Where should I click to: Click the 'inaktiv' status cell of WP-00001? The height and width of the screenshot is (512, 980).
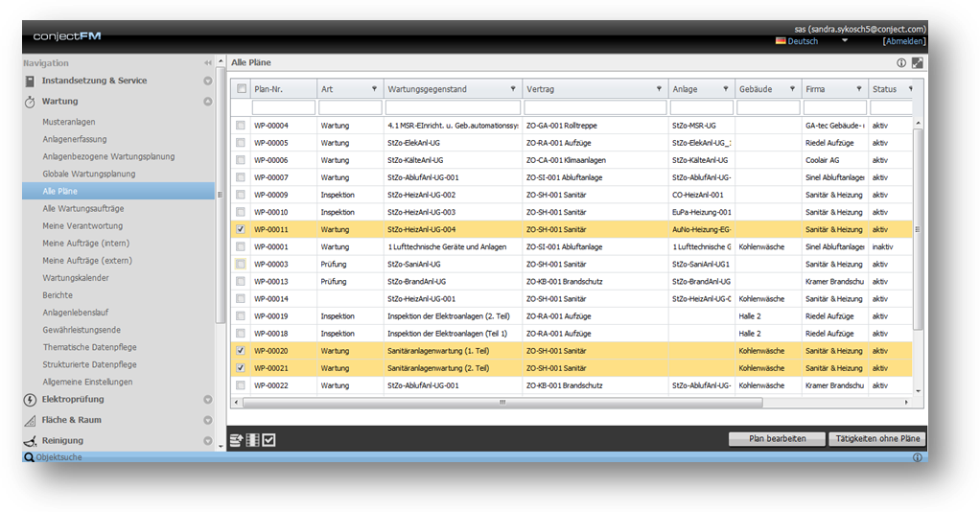click(x=882, y=247)
